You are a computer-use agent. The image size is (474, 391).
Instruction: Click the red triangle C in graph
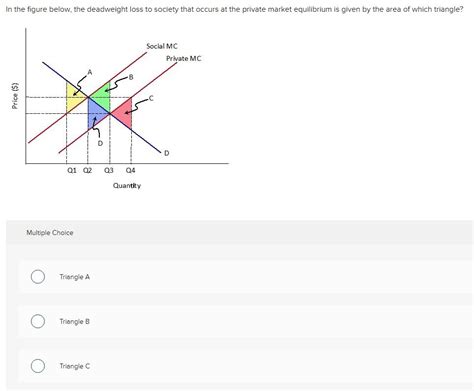[124, 113]
